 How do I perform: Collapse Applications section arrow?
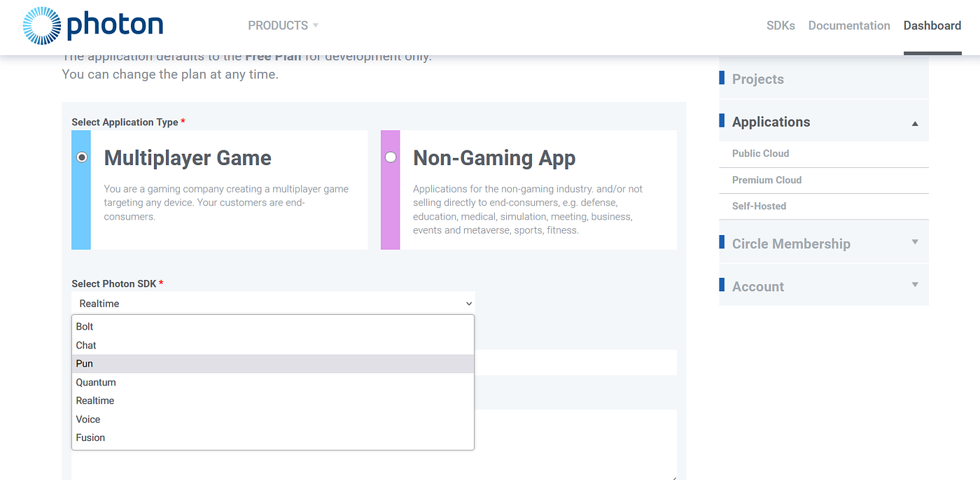(x=915, y=123)
